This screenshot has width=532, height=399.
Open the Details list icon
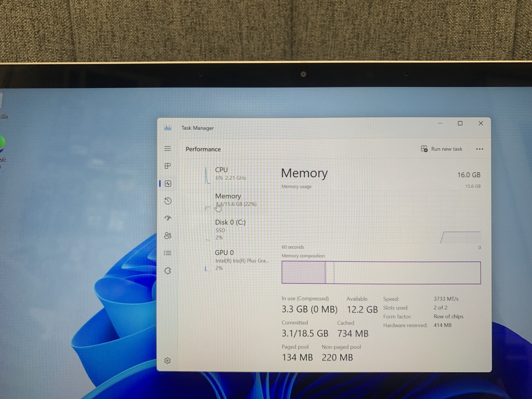(168, 253)
